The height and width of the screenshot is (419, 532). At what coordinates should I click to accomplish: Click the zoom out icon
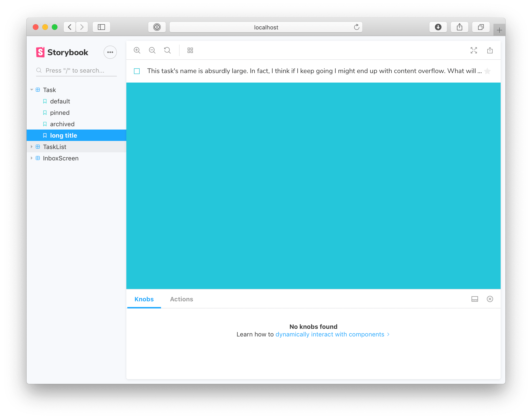coord(152,51)
